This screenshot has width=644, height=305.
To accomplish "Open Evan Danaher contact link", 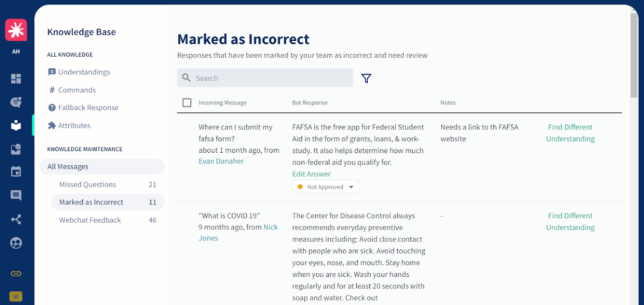I will click(x=221, y=161).
